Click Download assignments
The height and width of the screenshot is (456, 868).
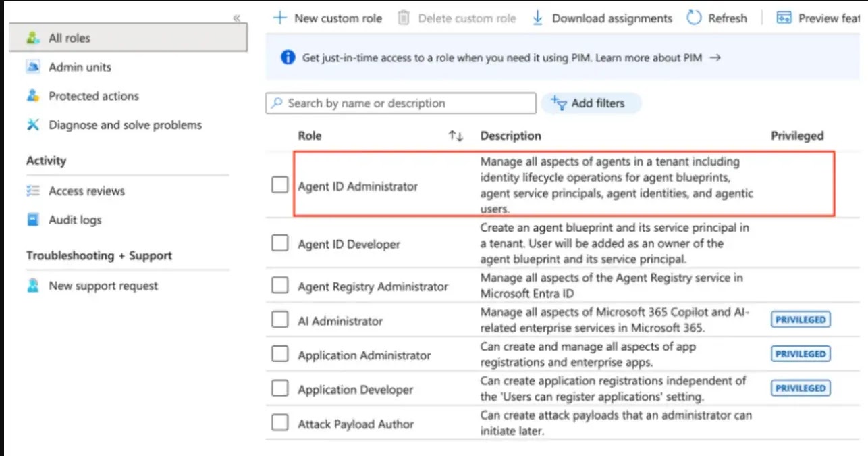[602, 18]
